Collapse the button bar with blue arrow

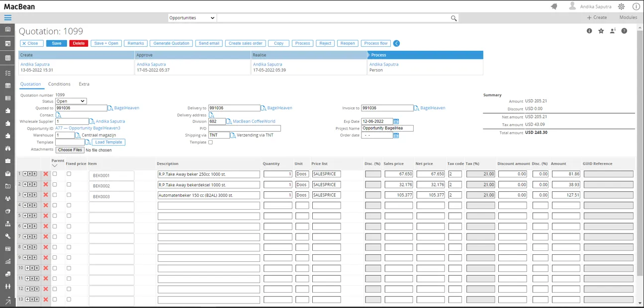click(x=396, y=43)
